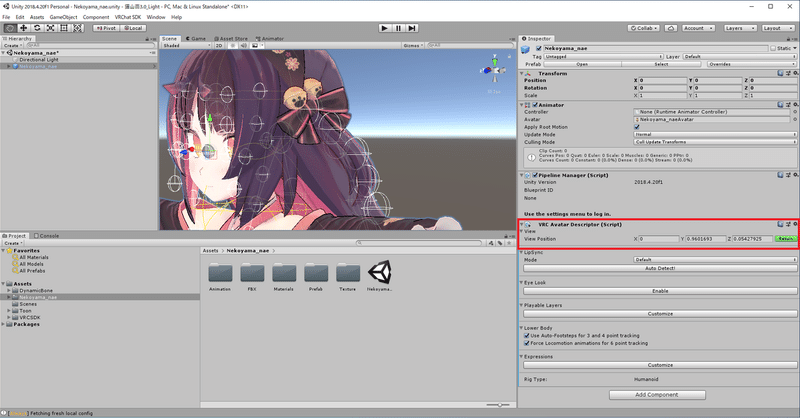Toggle the Static checkbox
The width and height of the screenshot is (800, 418).
pos(773,48)
